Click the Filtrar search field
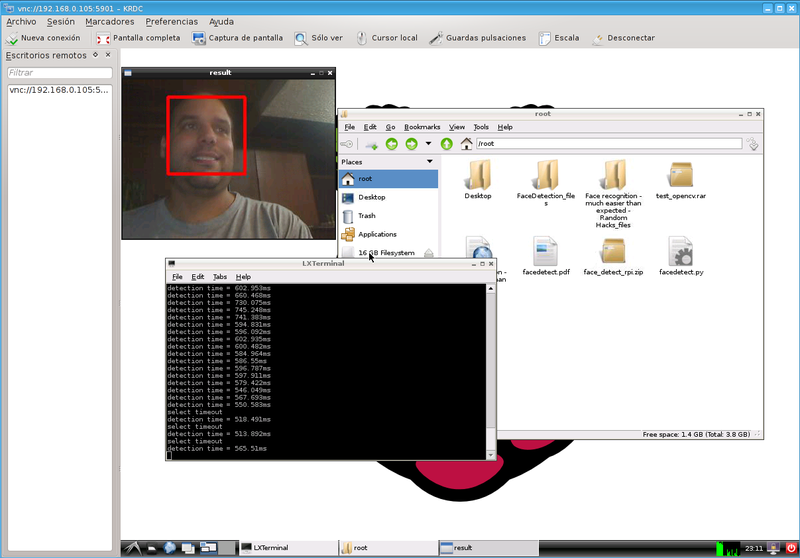The width and height of the screenshot is (800, 558). pyautogui.click(x=58, y=73)
